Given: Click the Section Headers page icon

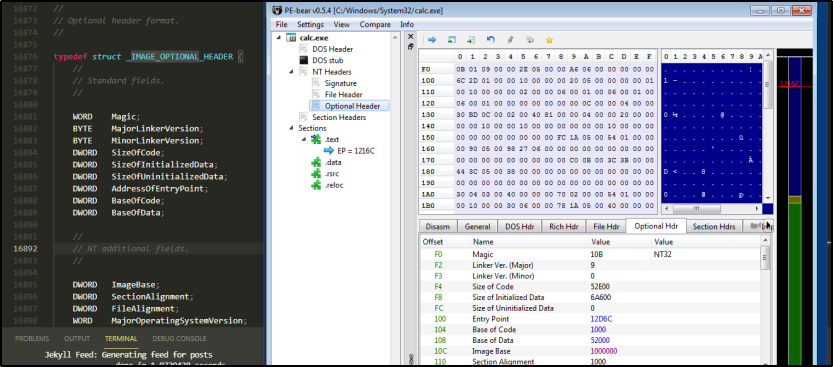Looking at the screenshot, I should click(x=303, y=117).
